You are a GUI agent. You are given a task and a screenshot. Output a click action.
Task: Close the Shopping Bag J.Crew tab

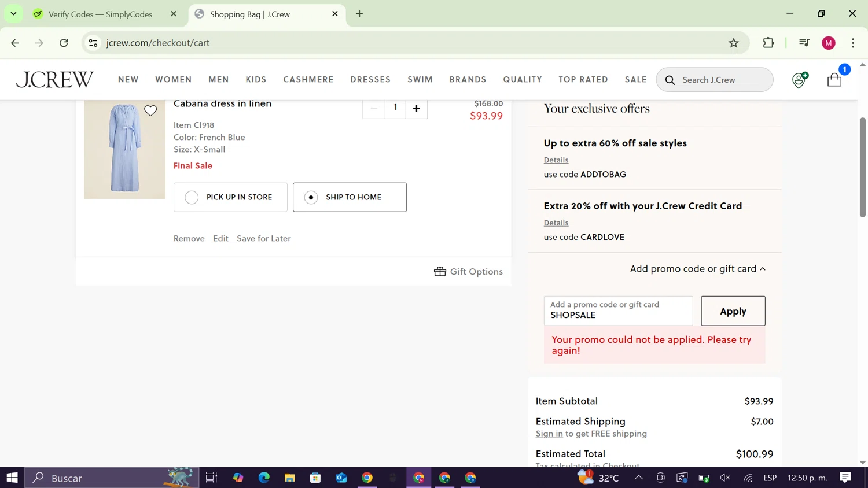335,14
